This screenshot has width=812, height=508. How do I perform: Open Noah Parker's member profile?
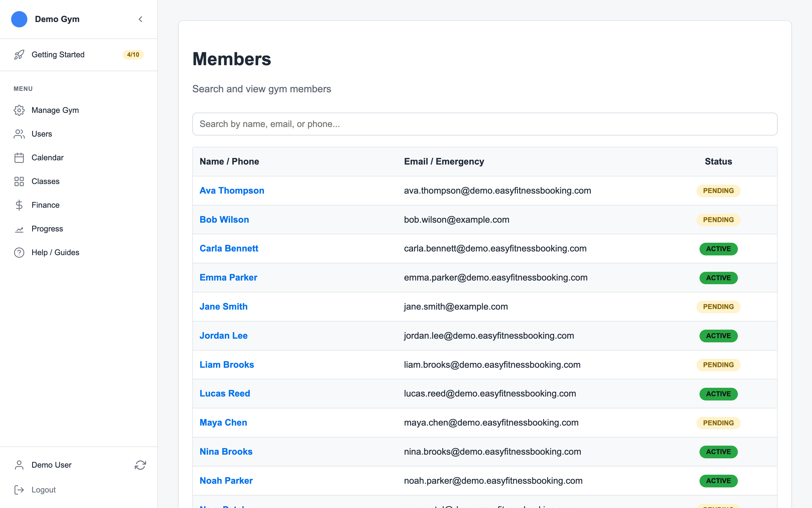click(226, 481)
